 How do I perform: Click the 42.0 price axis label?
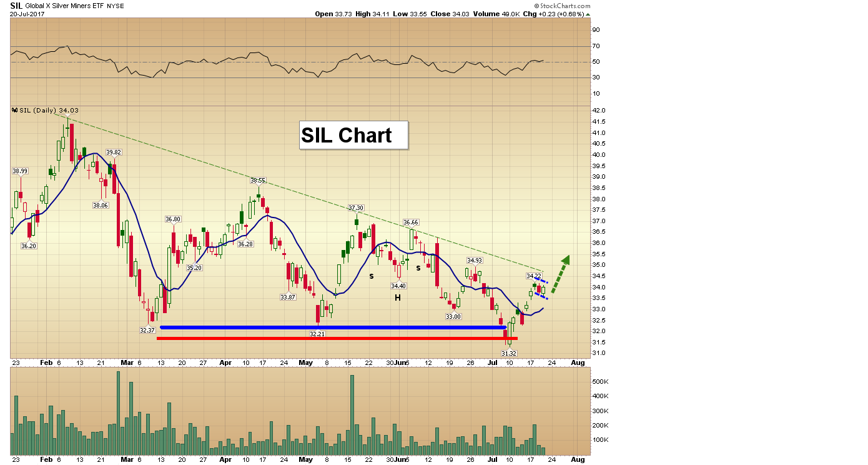click(x=598, y=111)
